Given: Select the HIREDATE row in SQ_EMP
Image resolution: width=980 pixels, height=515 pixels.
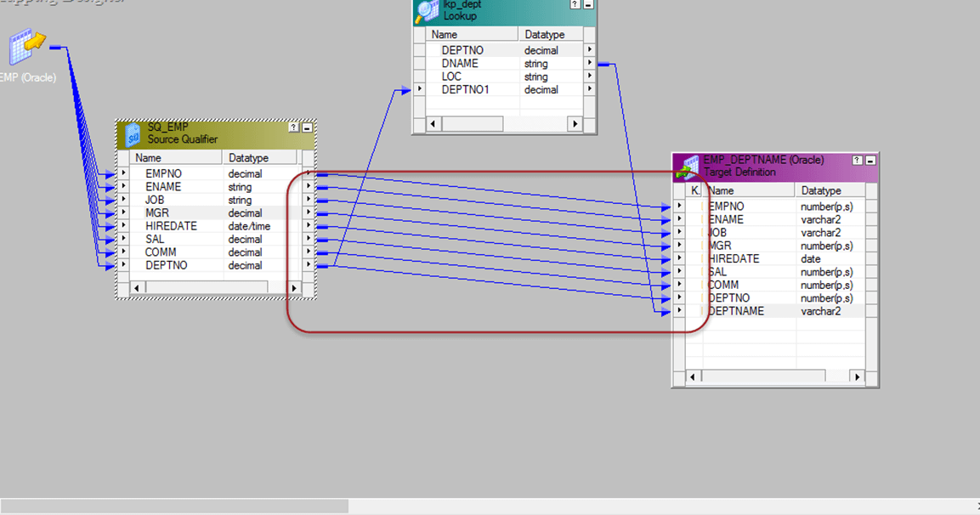Looking at the screenshot, I should [171, 226].
